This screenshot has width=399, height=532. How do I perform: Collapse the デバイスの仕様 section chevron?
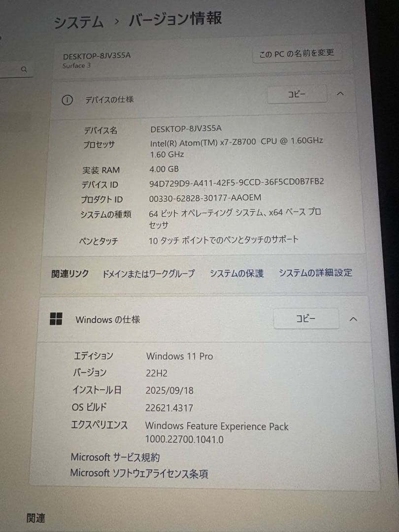point(340,94)
